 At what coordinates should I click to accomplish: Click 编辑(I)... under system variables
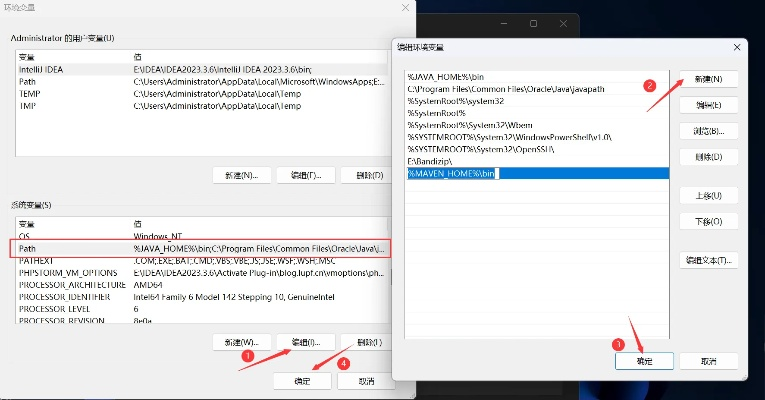[x=305, y=342]
